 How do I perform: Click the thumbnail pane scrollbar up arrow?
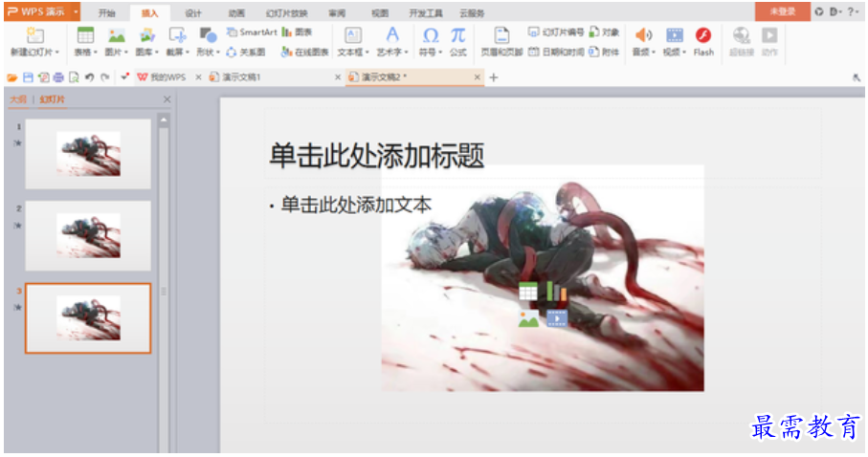click(x=164, y=120)
